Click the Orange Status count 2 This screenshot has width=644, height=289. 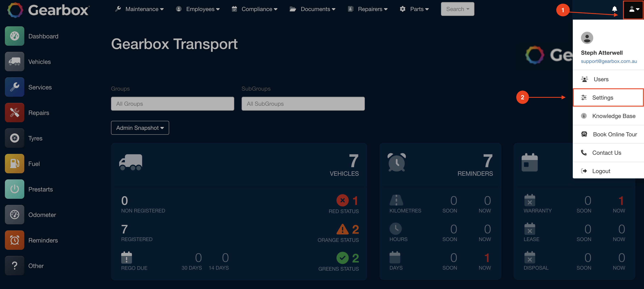pos(355,229)
